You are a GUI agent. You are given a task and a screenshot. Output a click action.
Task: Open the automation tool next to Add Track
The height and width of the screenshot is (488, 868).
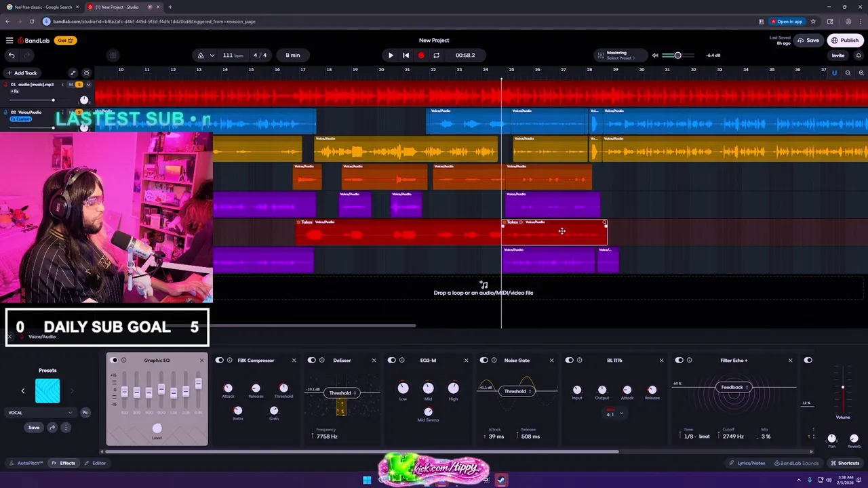73,73
